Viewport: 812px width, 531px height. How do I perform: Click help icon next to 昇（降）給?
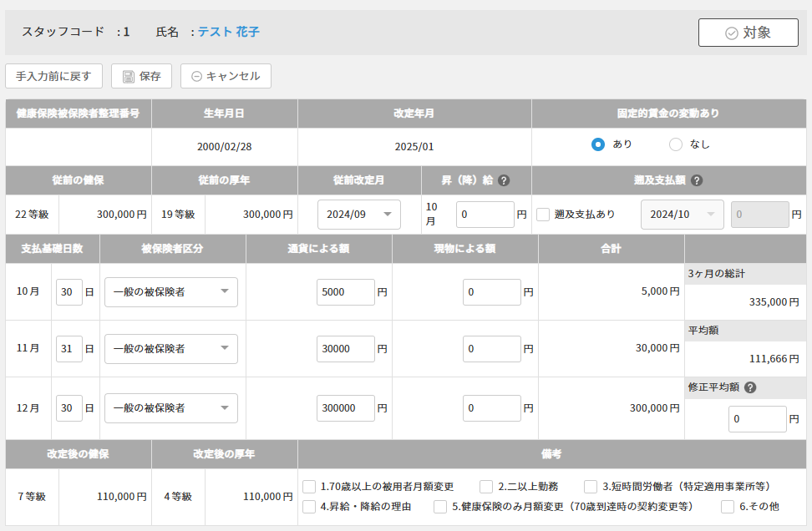[504, 180]
